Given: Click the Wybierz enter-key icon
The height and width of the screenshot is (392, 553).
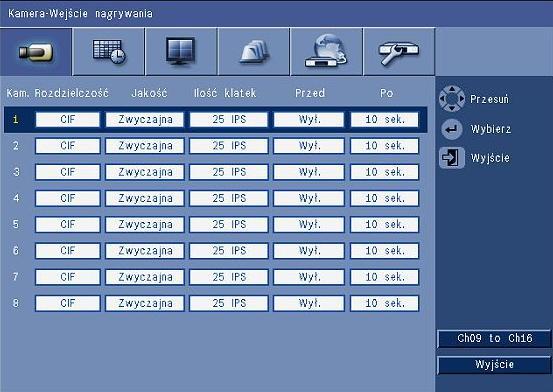Looking at the screenshot, I should click(452, 129).
